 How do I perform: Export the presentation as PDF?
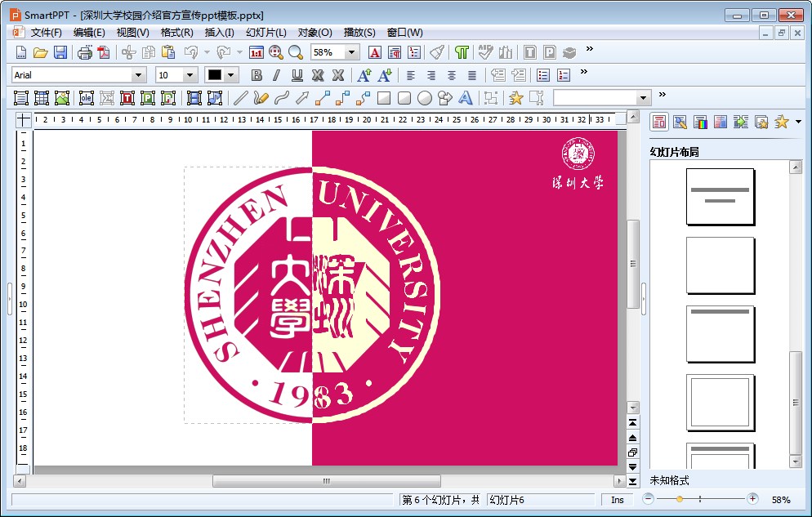pos(104,52)
